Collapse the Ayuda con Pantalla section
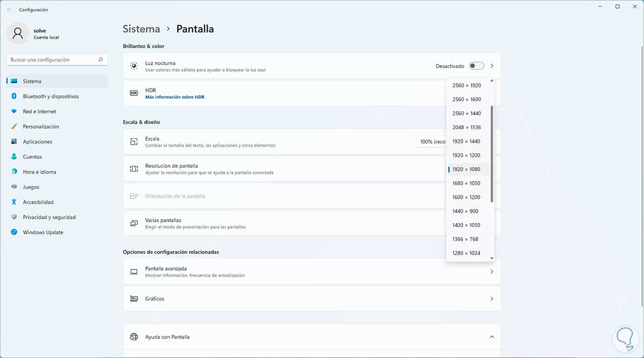 [492, 337]
